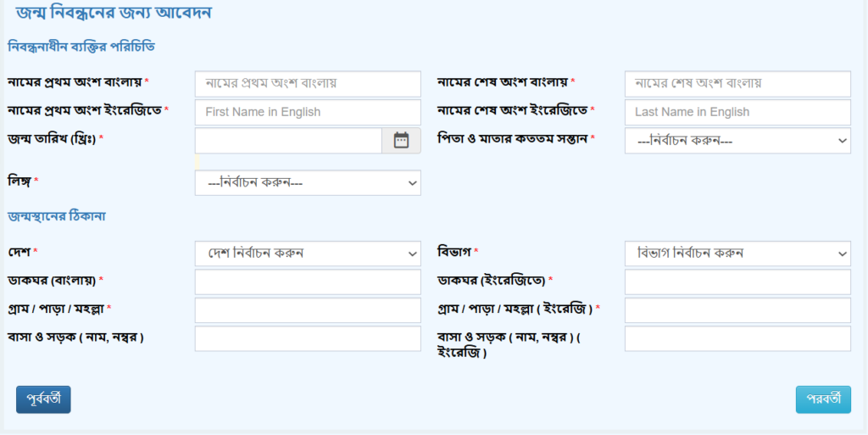Image resolution: width=868 pixels, height=435 pixels.
Task: Click the জন্ম তারিখ date text field
Action: click(x=288, y=141)
